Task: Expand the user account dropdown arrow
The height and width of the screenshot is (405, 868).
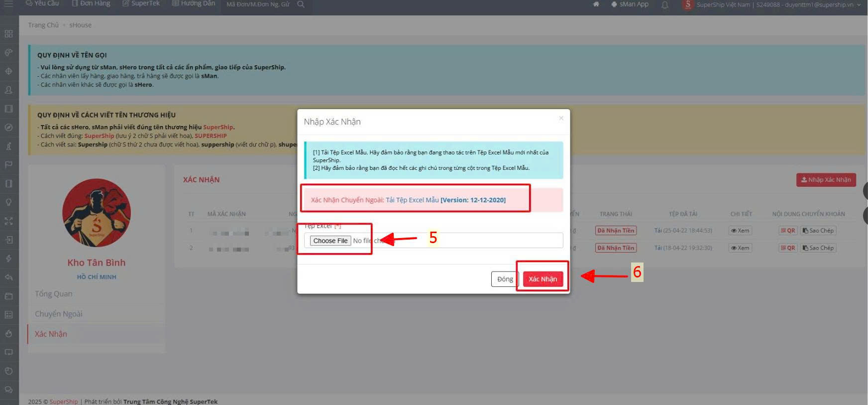Action: (x=859, y=5)
